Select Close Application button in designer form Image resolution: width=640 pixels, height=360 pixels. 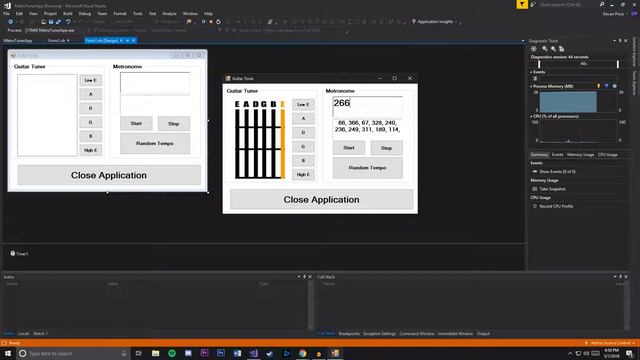click(x=109, y=175)
